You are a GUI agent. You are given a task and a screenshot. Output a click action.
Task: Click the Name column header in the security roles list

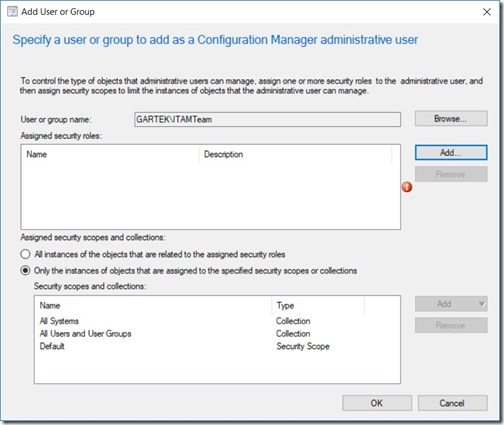(110, 154)
